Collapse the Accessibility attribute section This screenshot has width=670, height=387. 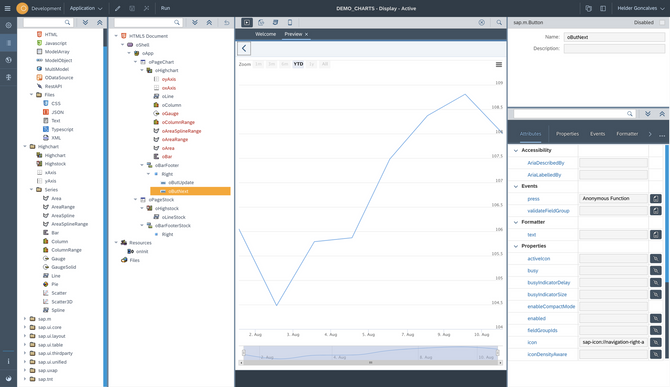pyautogui.click(x=516, y=150)
